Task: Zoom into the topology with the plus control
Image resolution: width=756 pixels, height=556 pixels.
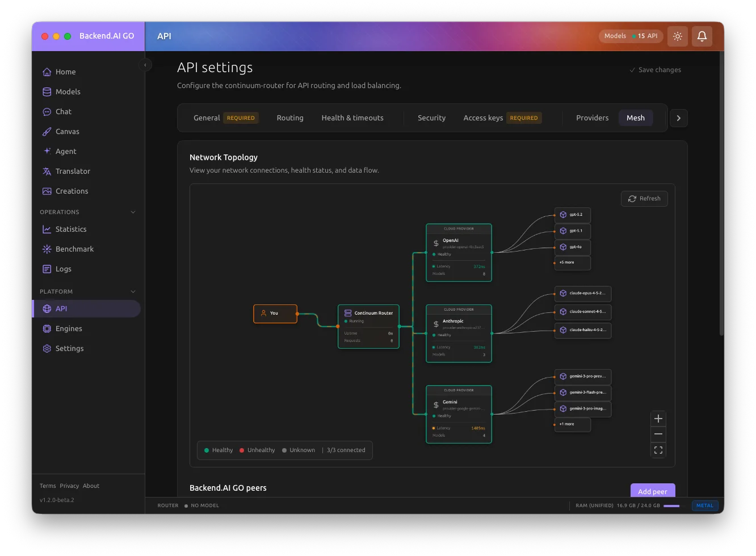Action: pos(658,419)
